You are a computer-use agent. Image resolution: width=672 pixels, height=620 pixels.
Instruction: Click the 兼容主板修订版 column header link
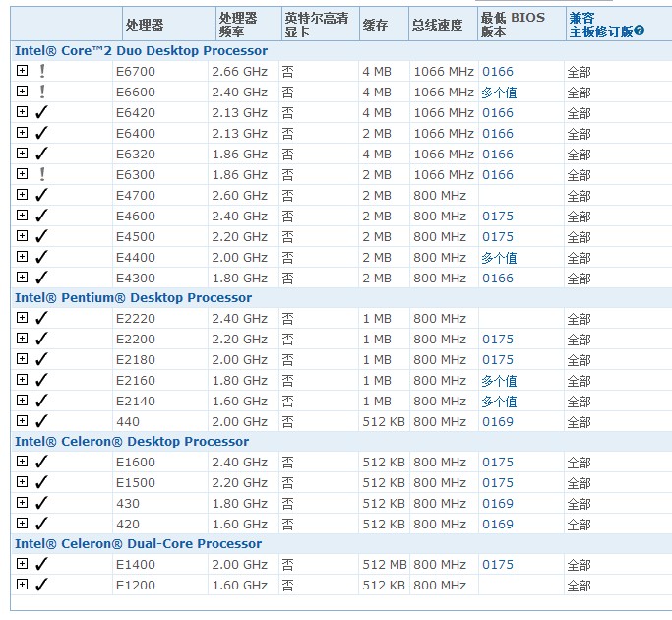[601, 31]
